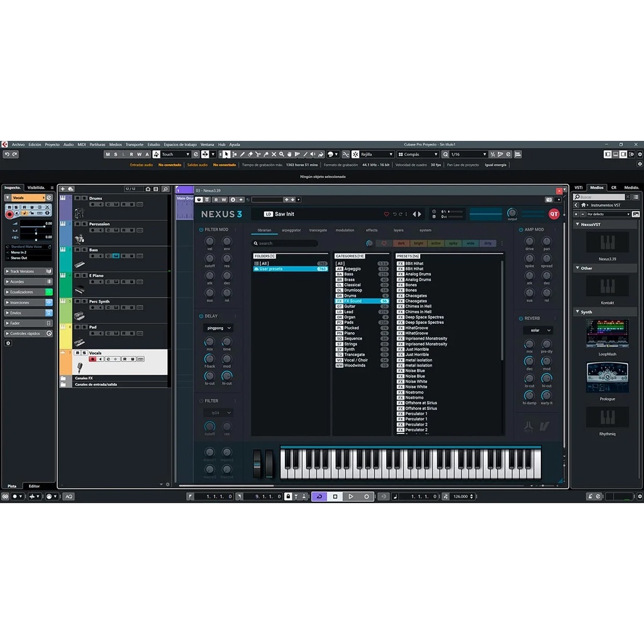
Task: Select the Mute X tool
Action: [x=274, y=155]
